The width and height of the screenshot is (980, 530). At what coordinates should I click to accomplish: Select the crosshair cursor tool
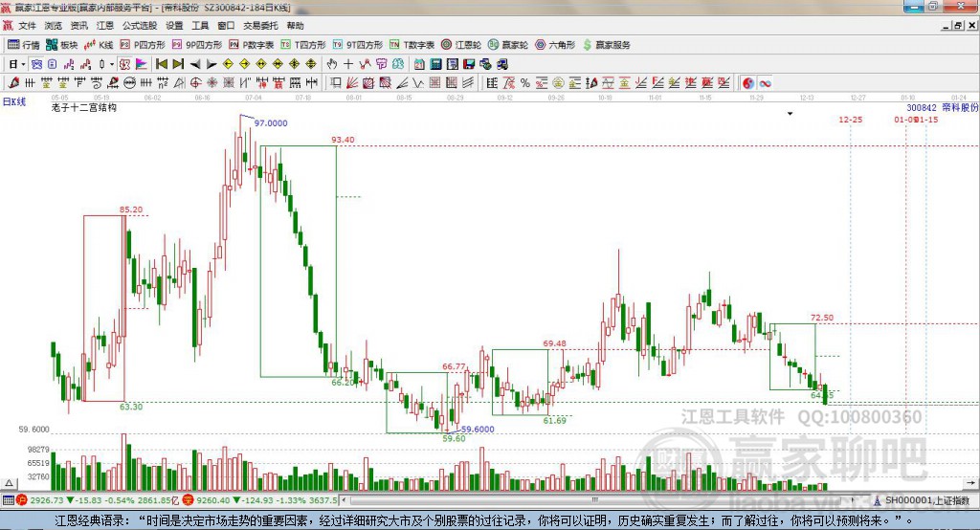[x=348, y=64]
